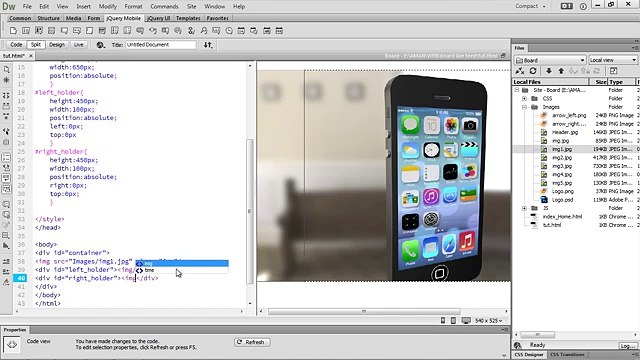Toggle Highlight Invalid Code
The height and width of the screenshot is (360, 640).
6,168
